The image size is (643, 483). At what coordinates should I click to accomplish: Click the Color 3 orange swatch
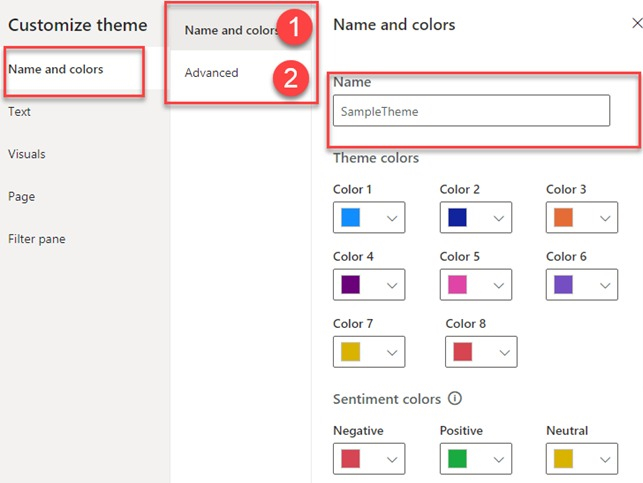(x=563, y=217)
